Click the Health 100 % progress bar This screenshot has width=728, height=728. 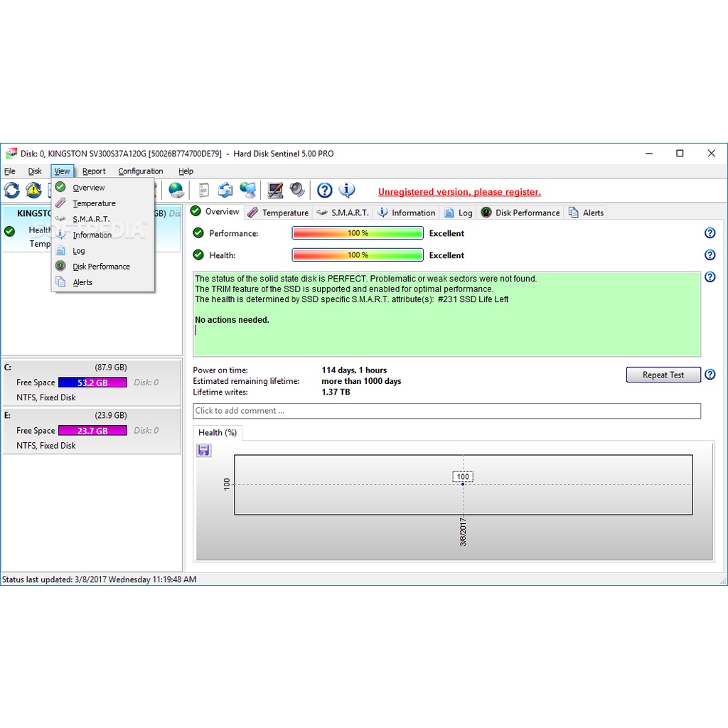[x=358, y=255]
